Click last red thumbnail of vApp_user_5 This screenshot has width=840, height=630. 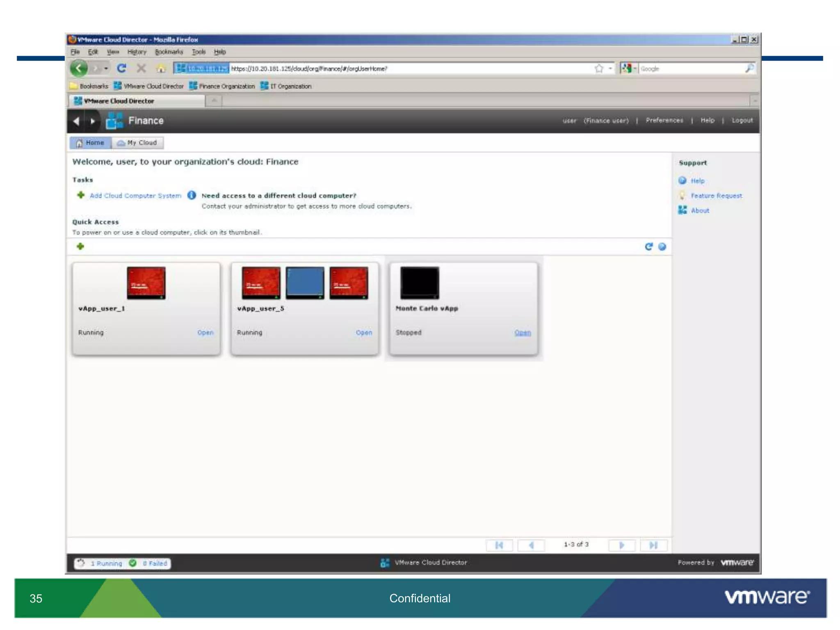pos(349,283)
